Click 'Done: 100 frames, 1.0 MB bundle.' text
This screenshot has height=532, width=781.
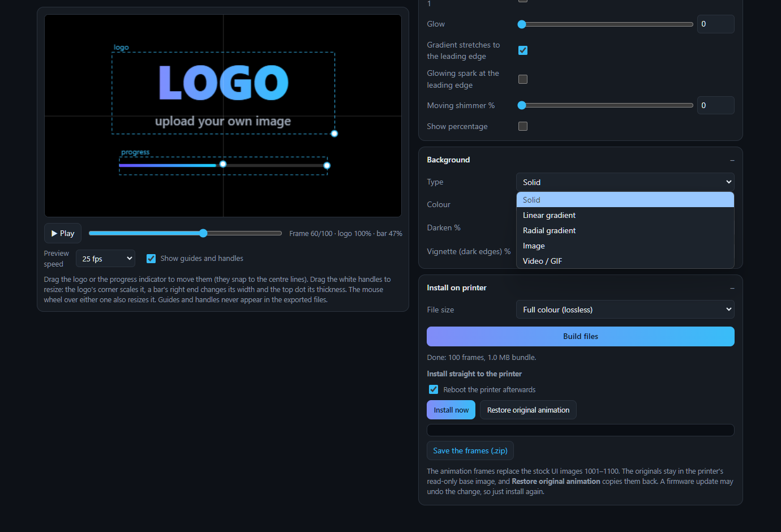tap(481, 357)
